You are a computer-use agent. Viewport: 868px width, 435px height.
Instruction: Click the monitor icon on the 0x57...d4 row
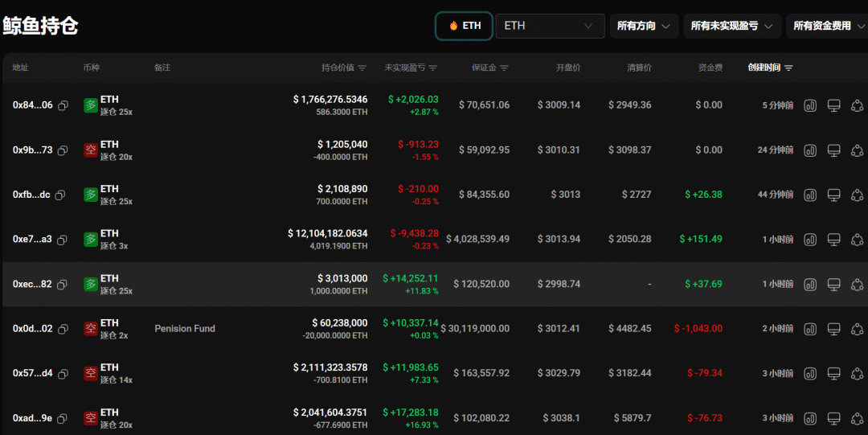[833, 374]
